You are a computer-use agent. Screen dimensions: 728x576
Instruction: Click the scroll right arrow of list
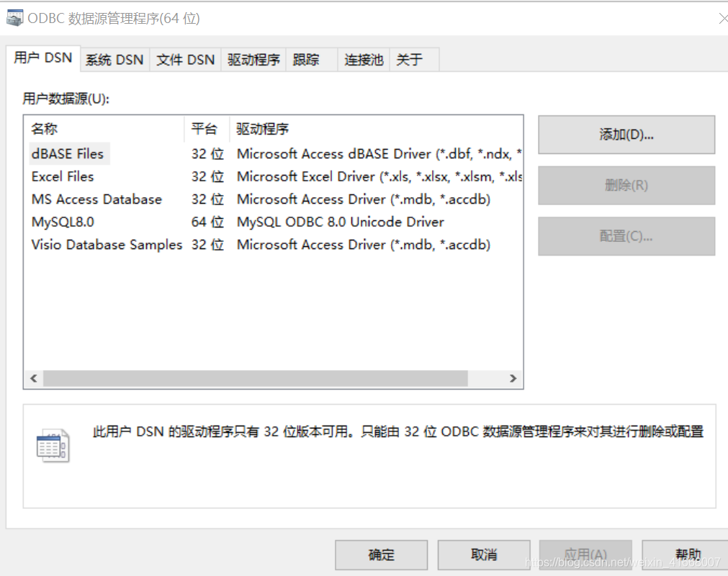click(x=513, y=378)
